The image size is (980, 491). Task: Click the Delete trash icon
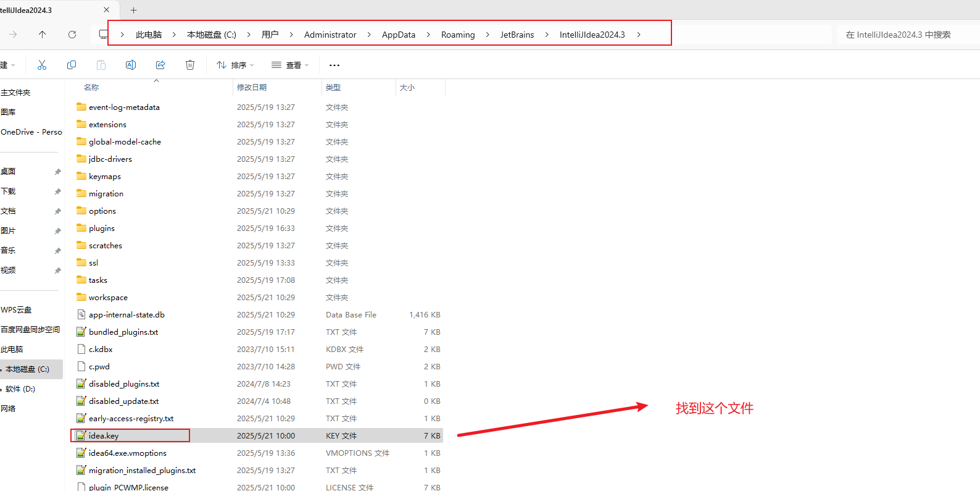[x=190, y=65]
